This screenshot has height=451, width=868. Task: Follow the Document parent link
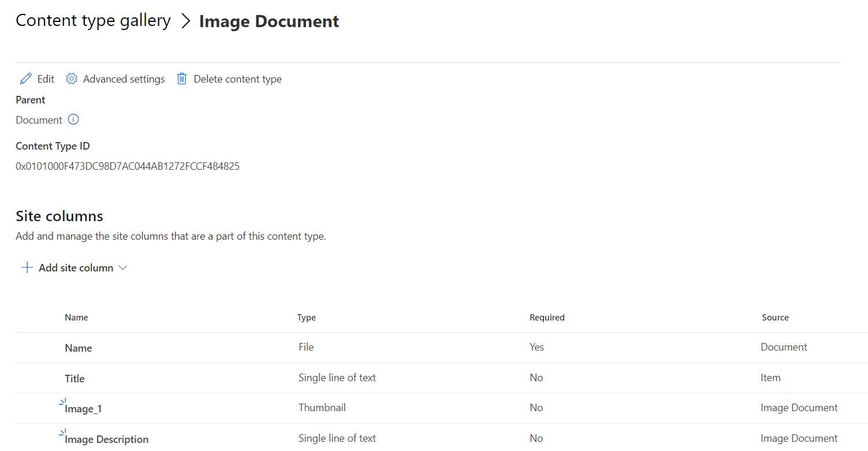(x=38, y=120)
